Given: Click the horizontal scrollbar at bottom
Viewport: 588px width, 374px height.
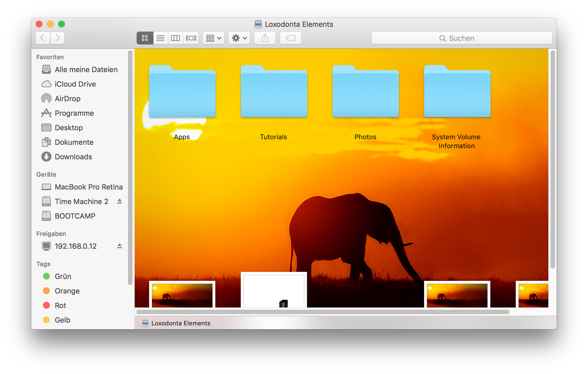Looking at the screenshot, I should point(323,312).
